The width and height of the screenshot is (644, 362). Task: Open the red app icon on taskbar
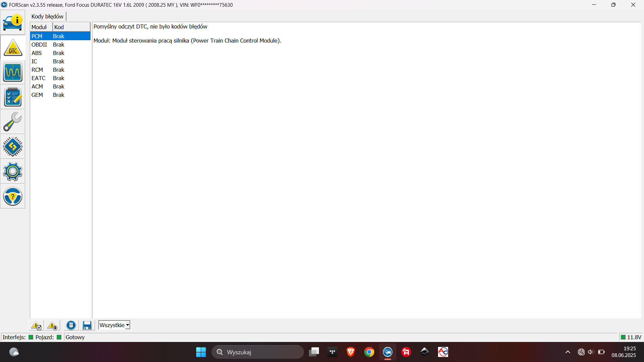pyautogui.click(x=406, y=352)
